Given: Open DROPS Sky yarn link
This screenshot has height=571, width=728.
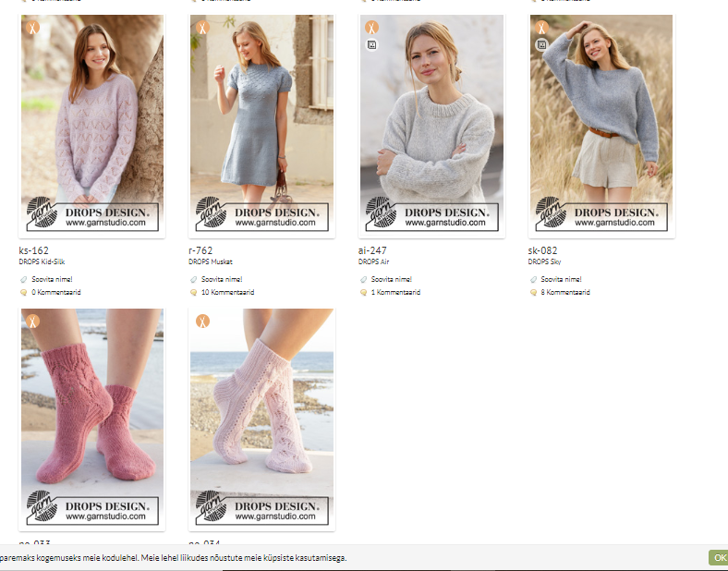Looking at the screenshot, I should tap(544, 261).
